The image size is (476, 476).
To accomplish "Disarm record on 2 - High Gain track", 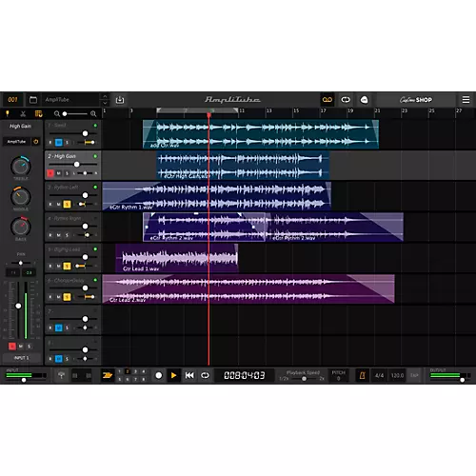I will click(x=50, y=173).
